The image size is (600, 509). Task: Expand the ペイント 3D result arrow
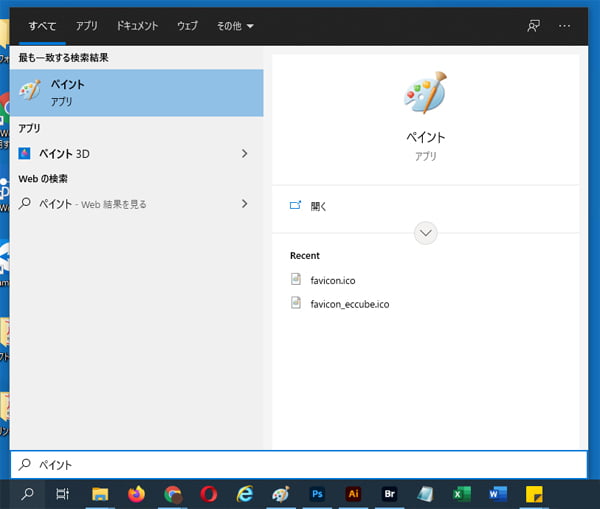coord(244,153)
